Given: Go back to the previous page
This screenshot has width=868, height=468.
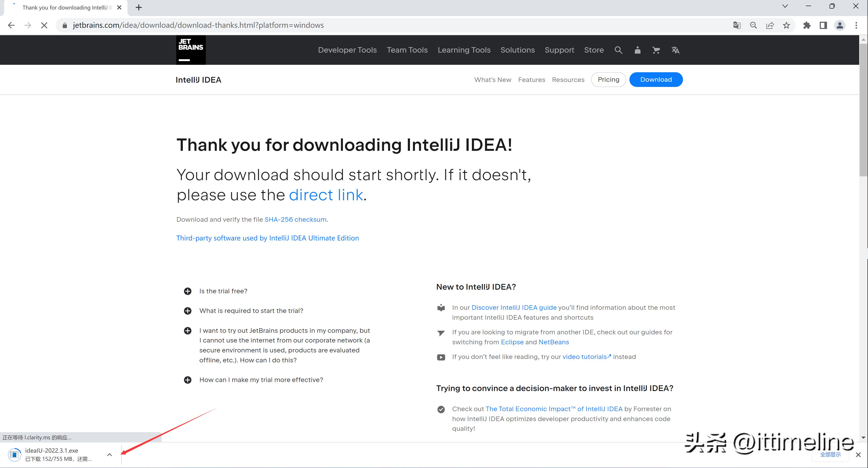Looking at the screenshot, I should (x=11, y=25).
